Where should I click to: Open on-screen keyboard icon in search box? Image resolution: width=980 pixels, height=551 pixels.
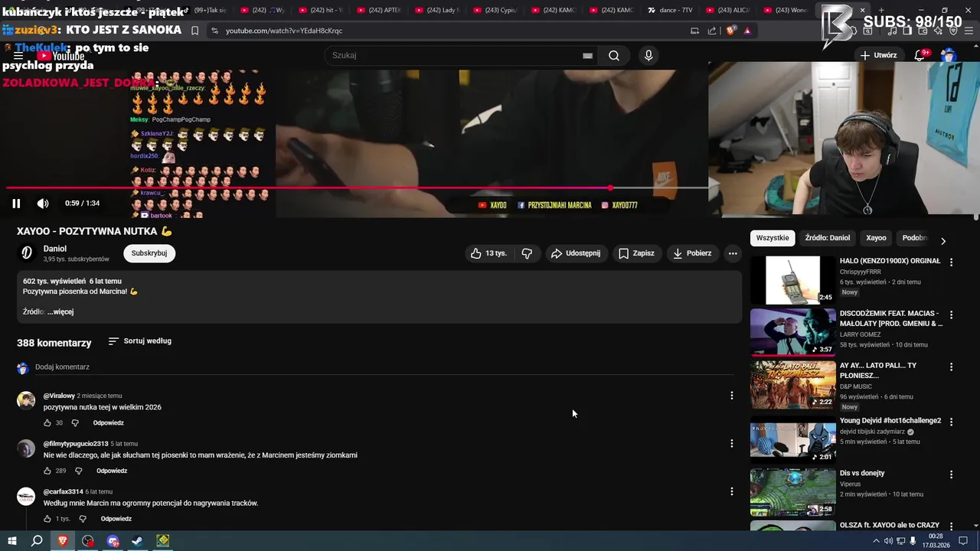click(587, 55)
